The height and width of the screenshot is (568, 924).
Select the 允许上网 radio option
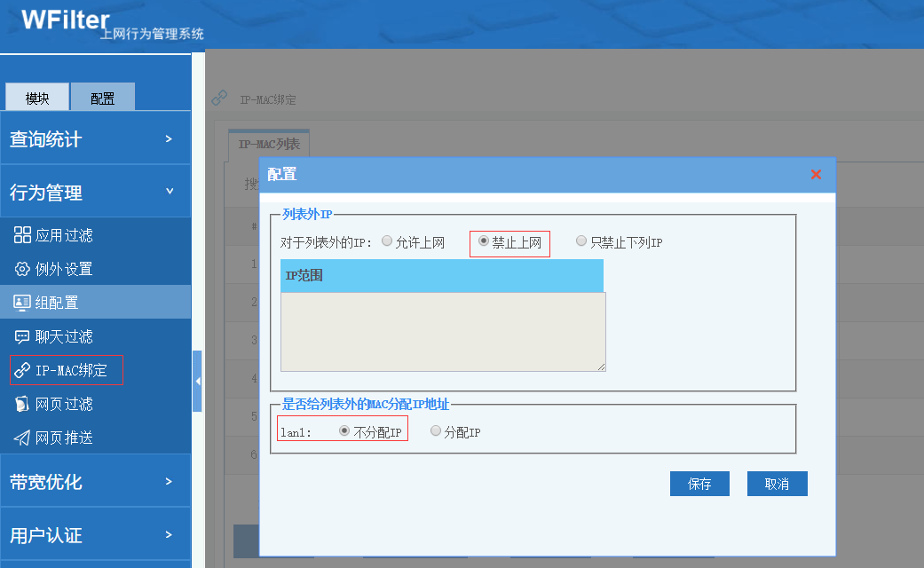point(387,241)
